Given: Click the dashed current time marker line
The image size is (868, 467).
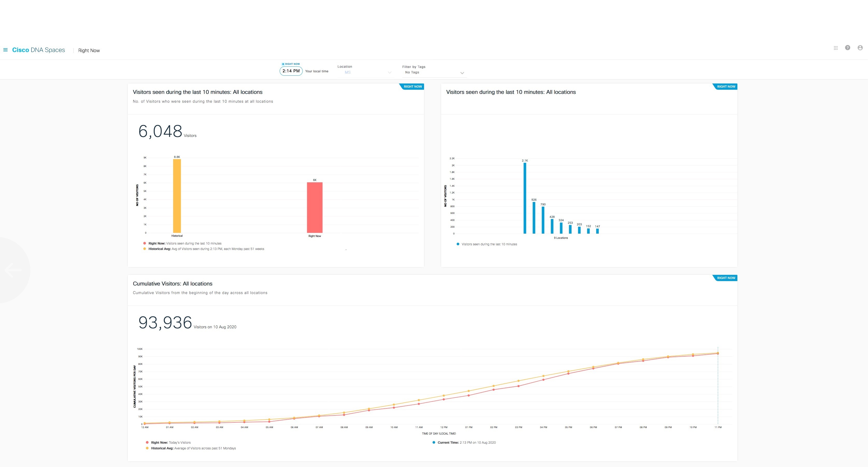Looking at the screenshot, I should click(718, 388).
